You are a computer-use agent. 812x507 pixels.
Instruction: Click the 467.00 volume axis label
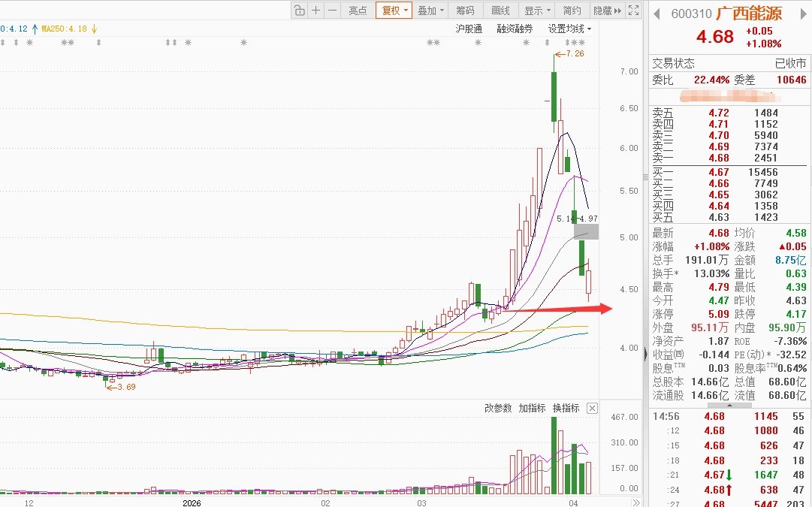624,417
